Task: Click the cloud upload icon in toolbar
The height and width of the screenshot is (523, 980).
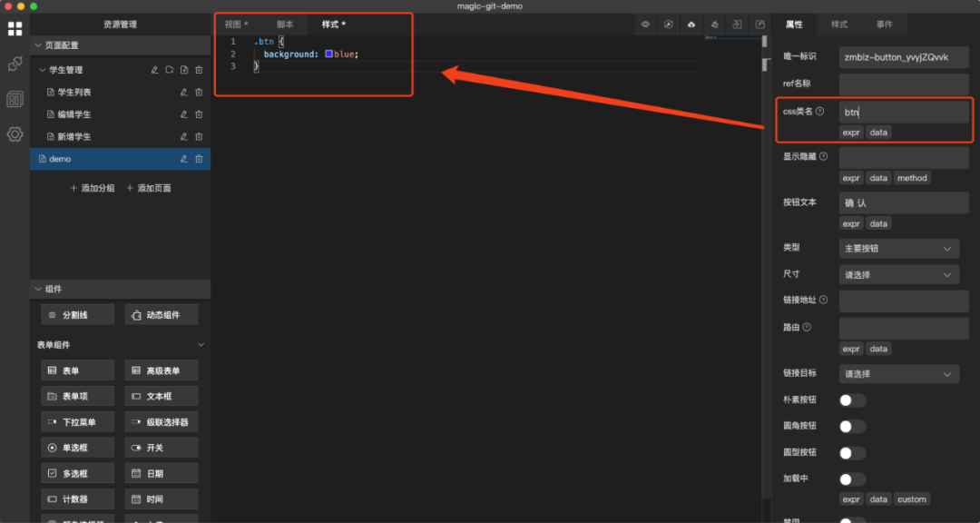Action: 691,25
